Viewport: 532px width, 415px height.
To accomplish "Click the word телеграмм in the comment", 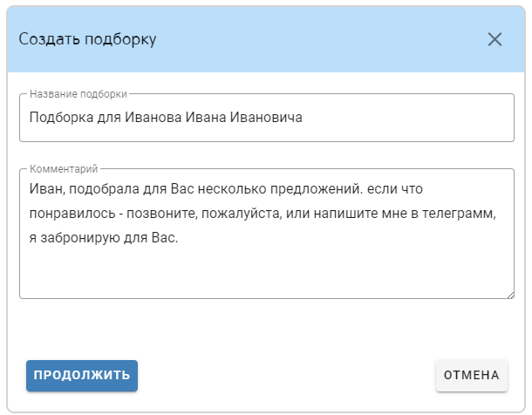I will tap(458, 213).
